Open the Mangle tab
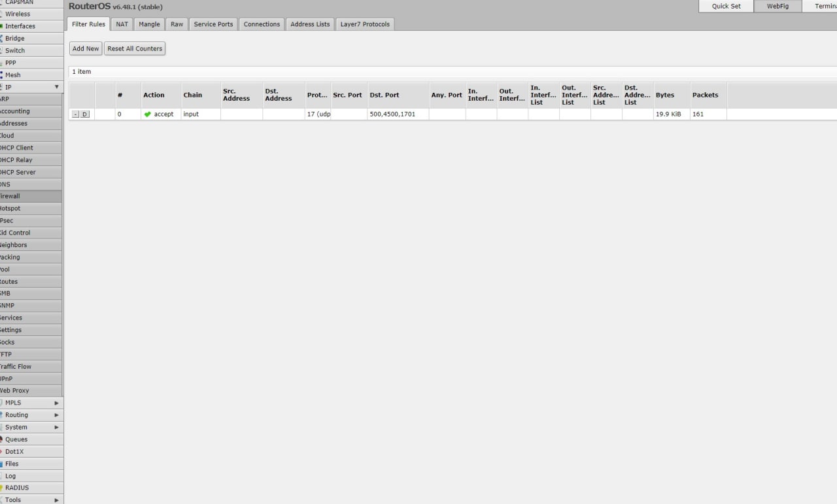Screen dimensions: 837x504 (149, 24)
